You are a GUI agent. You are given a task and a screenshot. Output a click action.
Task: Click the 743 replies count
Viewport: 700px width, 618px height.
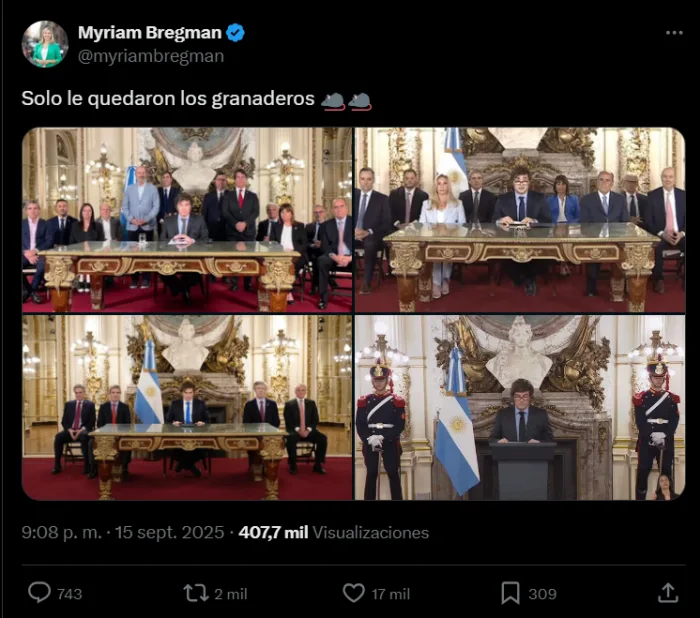point(70,594)
